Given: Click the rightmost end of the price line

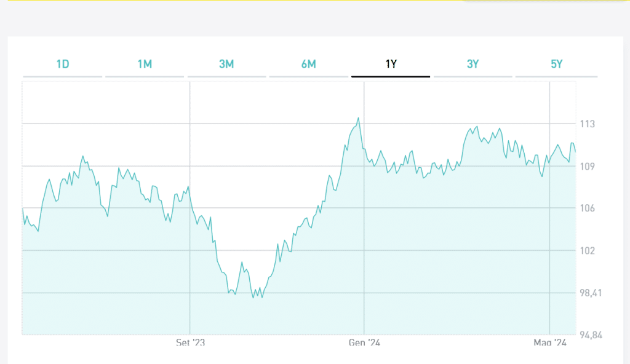Looking at the screenshot, I should tap(575, 151).
